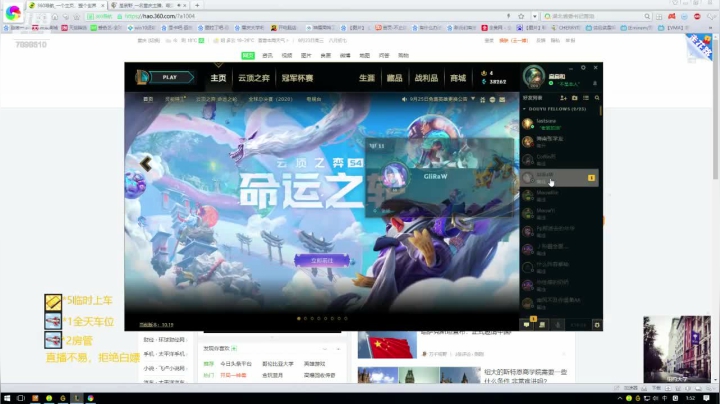Click the 立即前往 banner button

pyautogui.click(x=322, y=260)
